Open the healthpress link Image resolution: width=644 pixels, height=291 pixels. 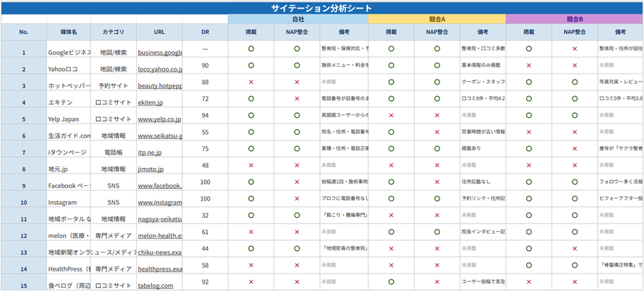coord(160,269)
